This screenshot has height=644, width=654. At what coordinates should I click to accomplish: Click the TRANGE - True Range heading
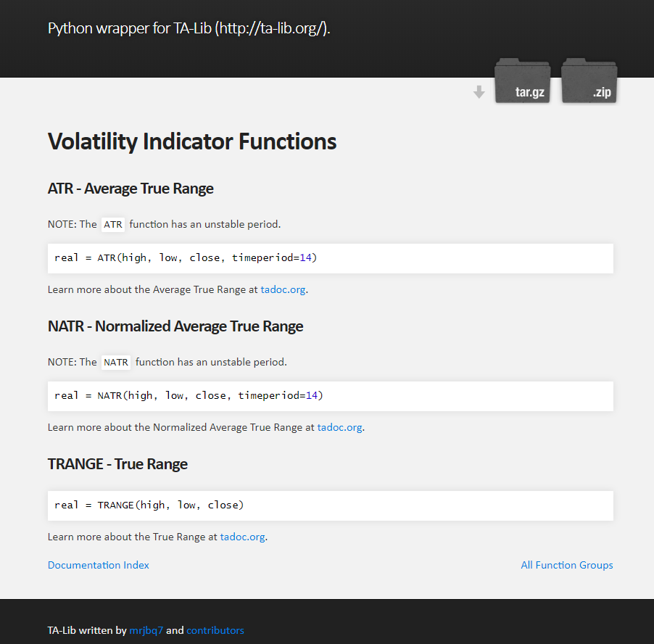pos(117,464)
